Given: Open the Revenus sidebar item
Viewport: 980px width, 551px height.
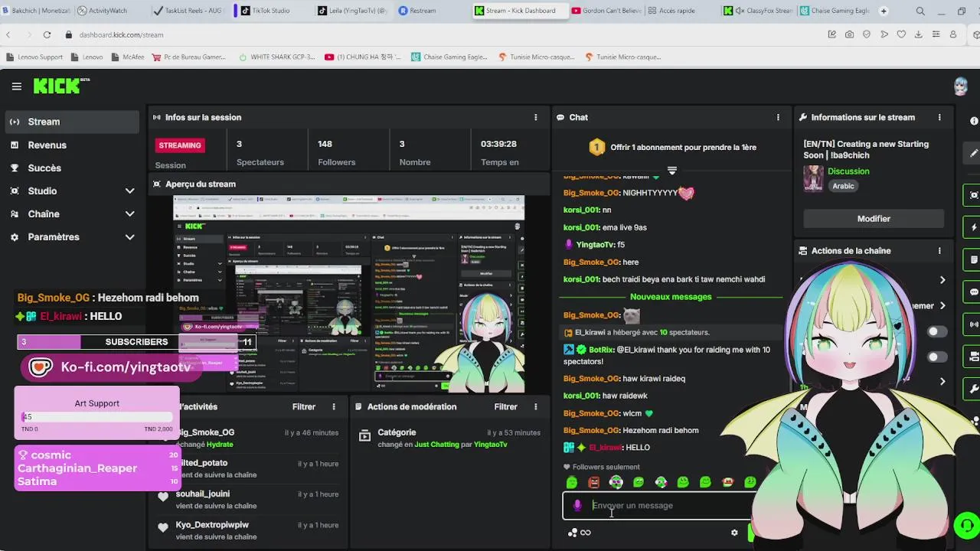Looking at the screenshot, I should click(73, 145).
